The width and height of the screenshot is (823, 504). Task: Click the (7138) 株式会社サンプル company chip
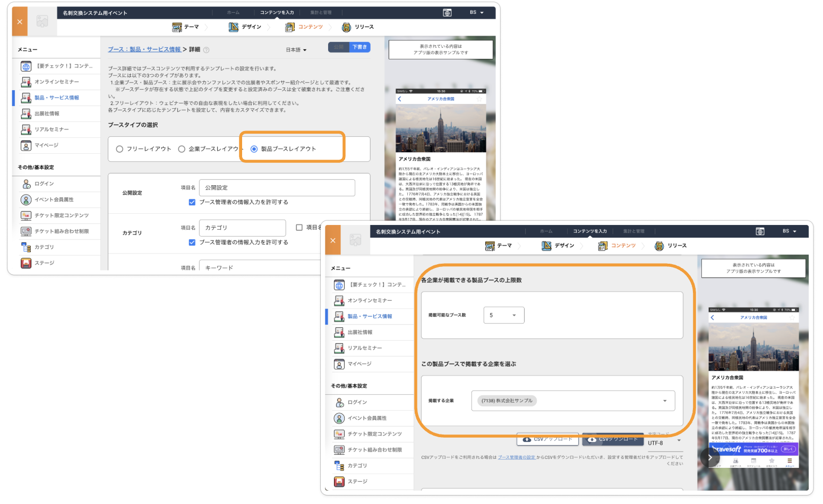point(507,401)
